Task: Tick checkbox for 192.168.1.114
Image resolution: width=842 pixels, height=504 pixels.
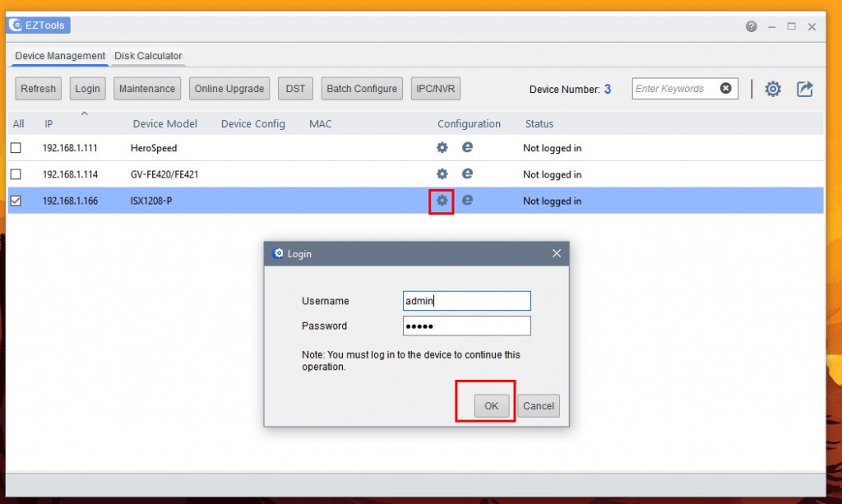Action: 16,174
